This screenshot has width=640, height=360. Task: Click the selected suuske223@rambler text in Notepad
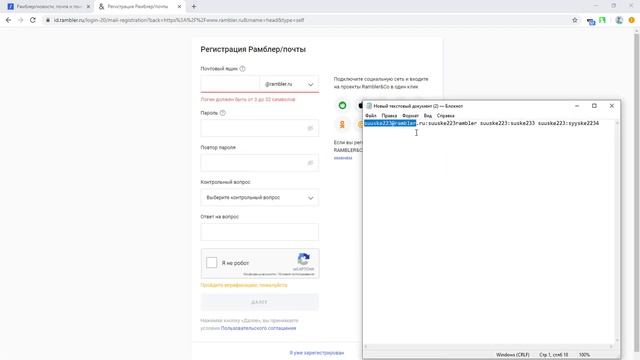click(x=390, y=123)
